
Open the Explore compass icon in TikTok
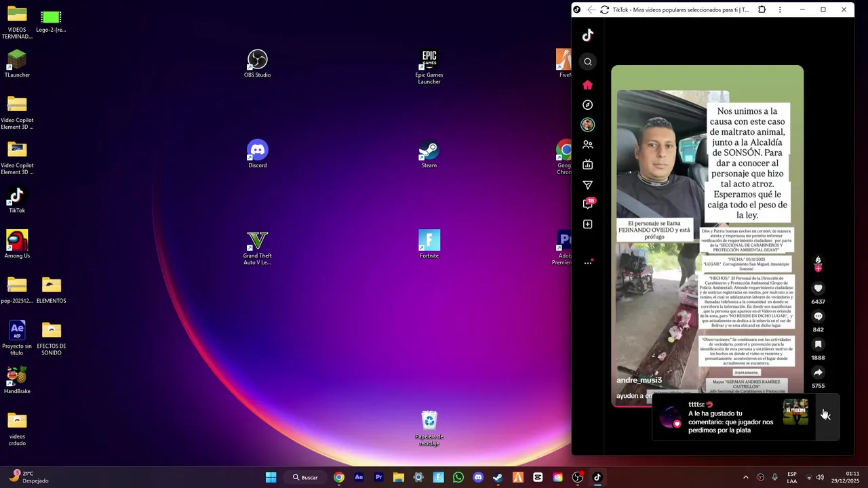coord(588,105)
